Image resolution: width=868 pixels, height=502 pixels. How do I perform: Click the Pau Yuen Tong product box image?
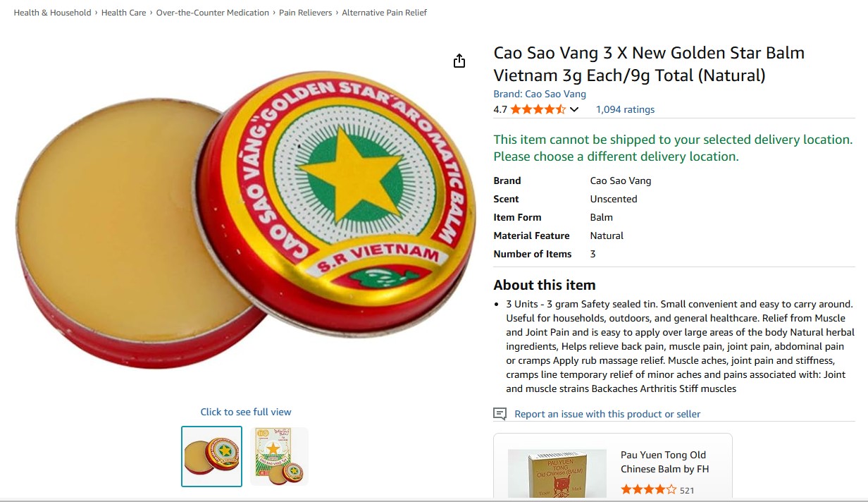click(x=557, y=472)
